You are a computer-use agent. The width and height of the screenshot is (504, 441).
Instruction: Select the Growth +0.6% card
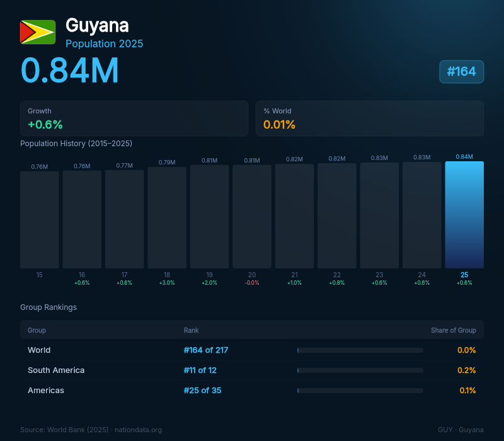134,118
